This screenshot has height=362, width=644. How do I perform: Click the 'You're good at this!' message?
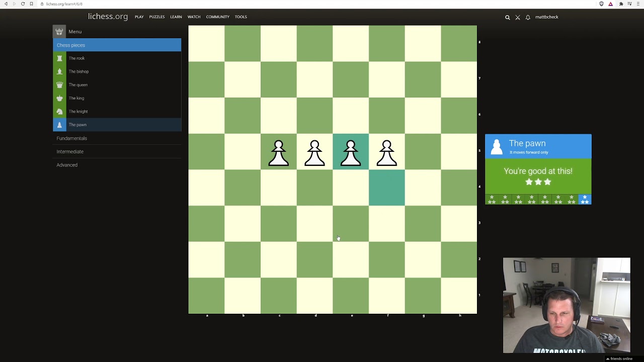(x=538, y=171)
